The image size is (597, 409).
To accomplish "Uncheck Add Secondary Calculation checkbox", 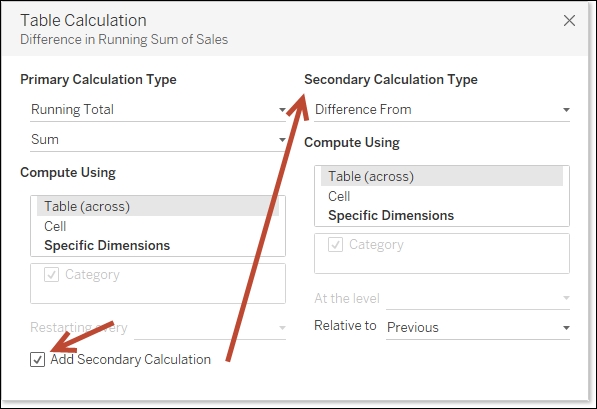I will coord(37,359).
